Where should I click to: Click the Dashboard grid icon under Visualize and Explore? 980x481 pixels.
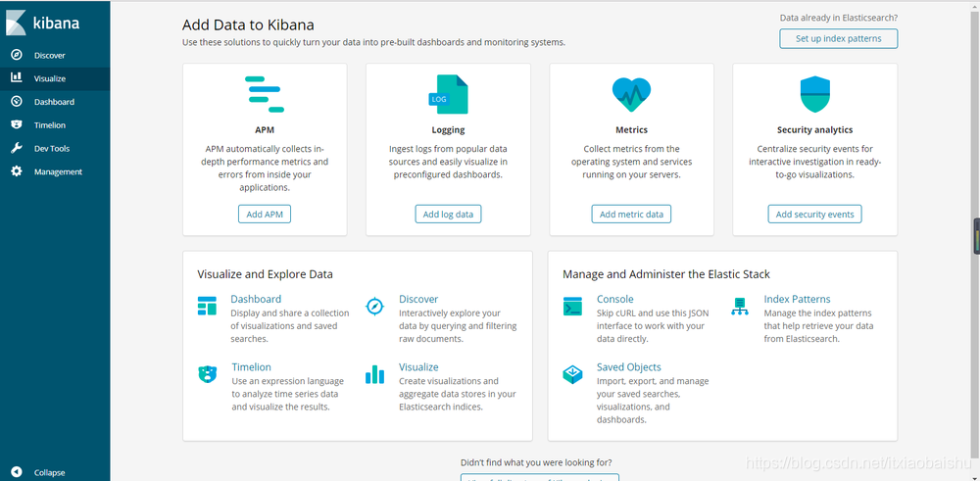pos(207,306)
